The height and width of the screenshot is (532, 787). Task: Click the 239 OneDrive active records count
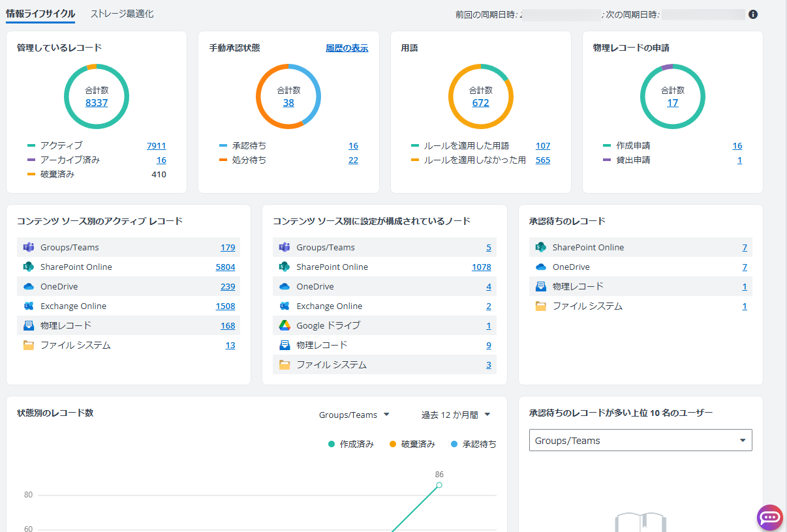point(228,286)
